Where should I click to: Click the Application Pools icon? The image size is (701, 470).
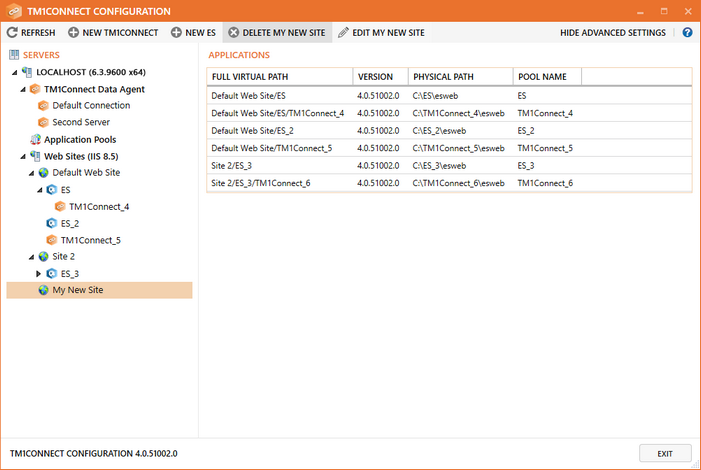(35, 140)
